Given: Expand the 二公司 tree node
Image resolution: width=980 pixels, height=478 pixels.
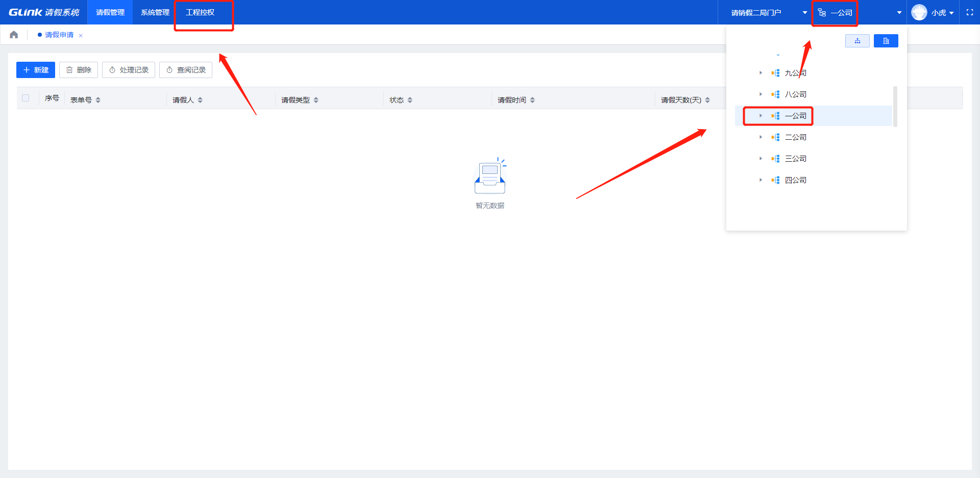Looking at the screenshot, I should [761, 137].
